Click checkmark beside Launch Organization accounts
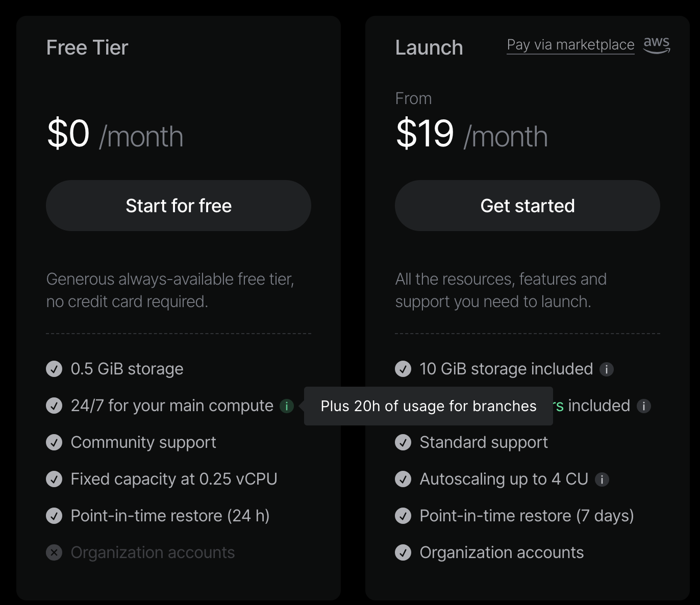700x605 pixels. click(x=403, y=552)
